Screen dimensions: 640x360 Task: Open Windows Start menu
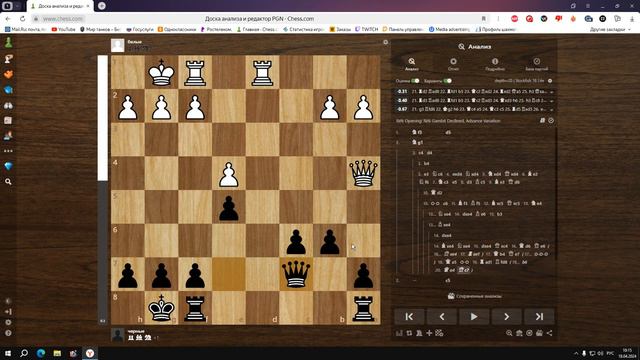(x=8, y=353)
